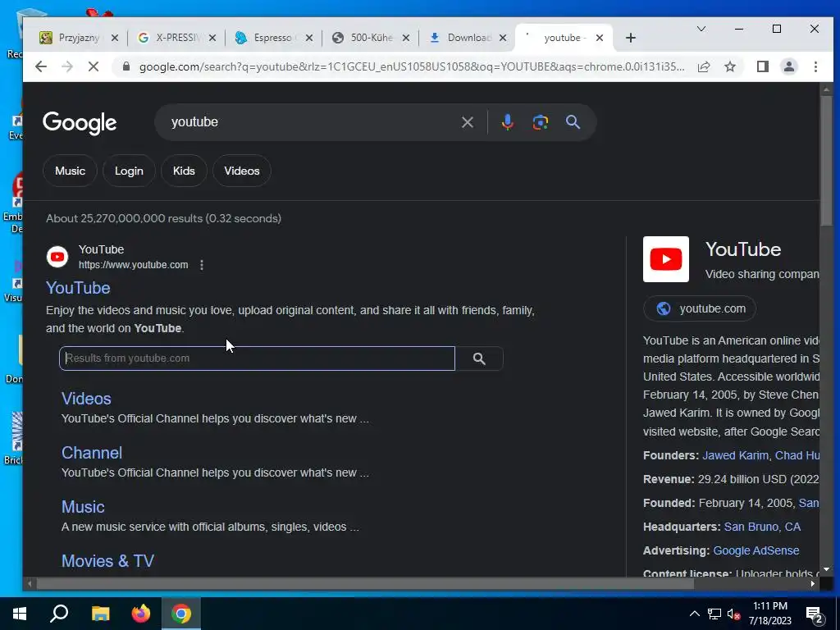Open the Channel sitelink
The image size is (840, 630).
(92, 453)
